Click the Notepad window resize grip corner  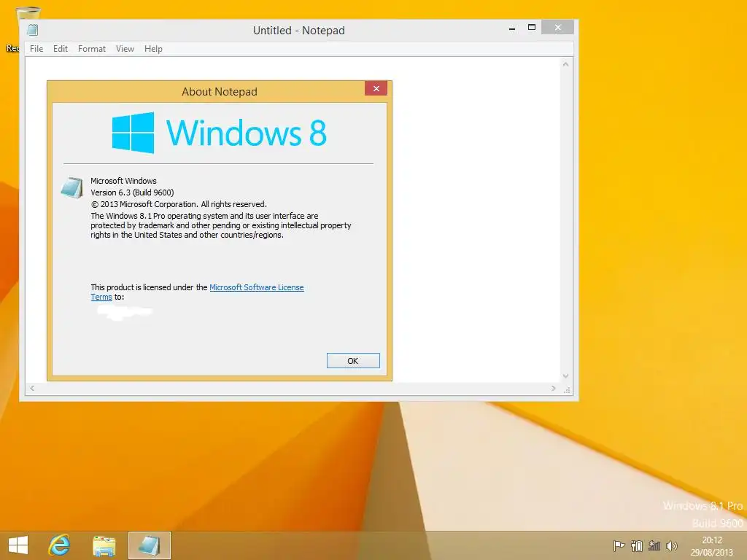pos(566,390)
